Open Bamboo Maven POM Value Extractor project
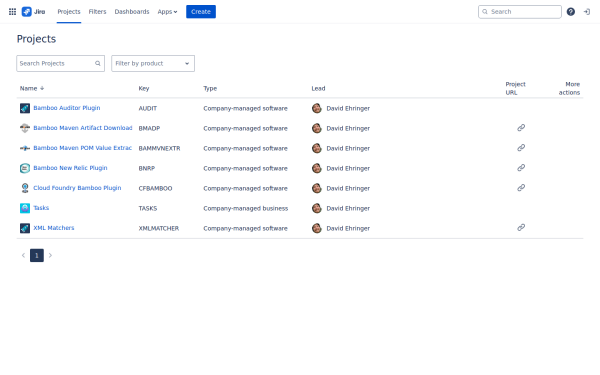The width and height of the screenshot is (600, 375). [x=83, y=148]
